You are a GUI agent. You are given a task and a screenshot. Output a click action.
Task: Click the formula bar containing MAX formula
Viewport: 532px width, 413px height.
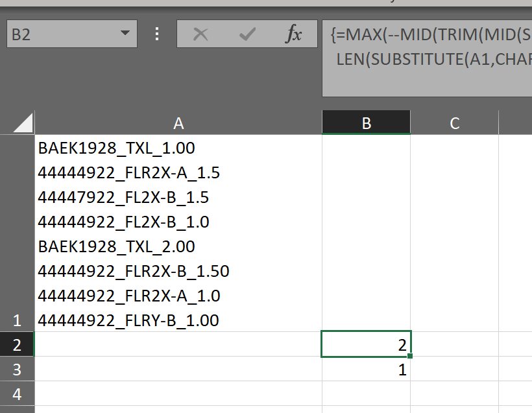pyautogui.click(x=427, y=58)
